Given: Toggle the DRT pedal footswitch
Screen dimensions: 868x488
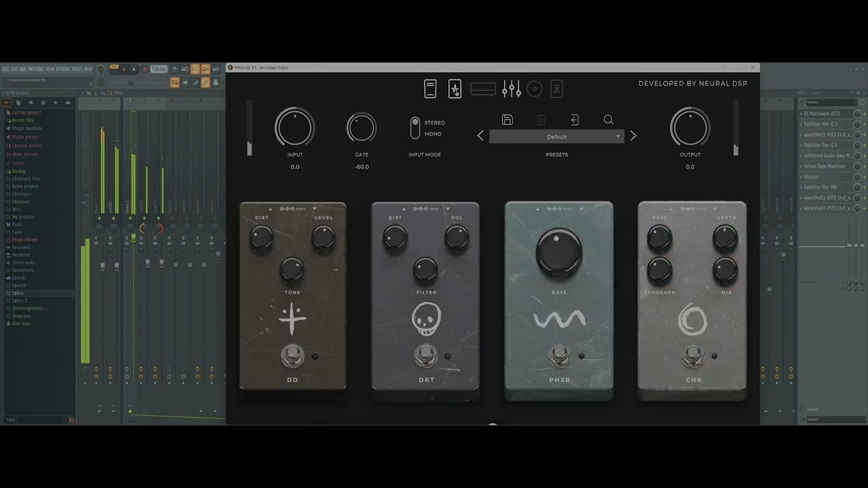Looking at the screenshot, I should [426, 355].
